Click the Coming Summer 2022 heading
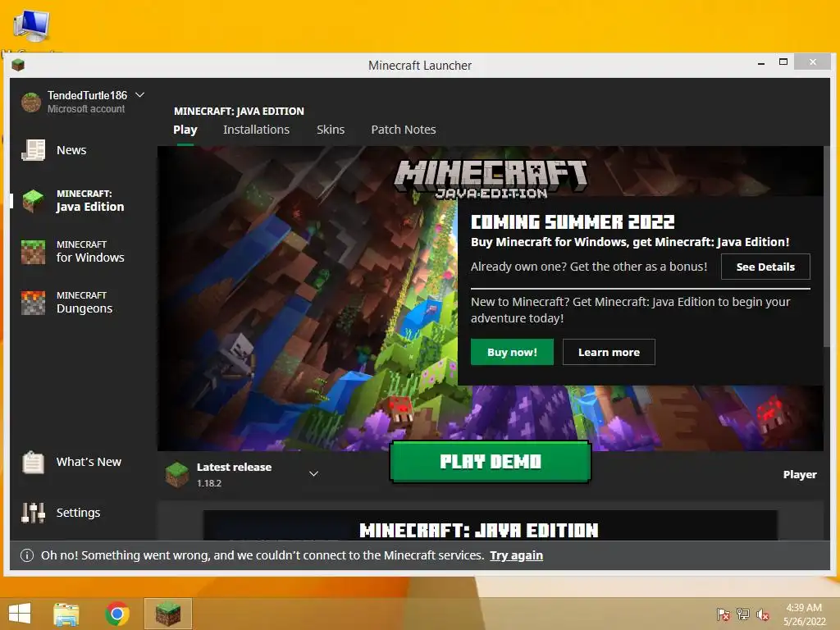 point(572,221)
